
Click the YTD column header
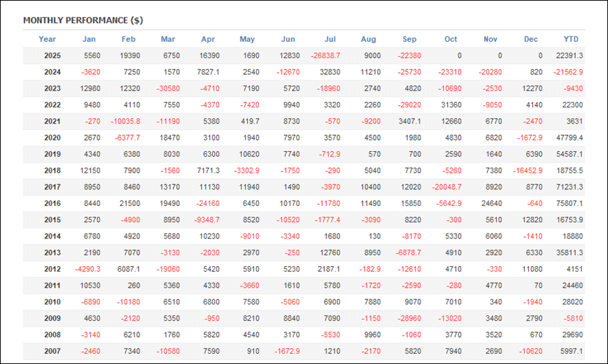[x=571, y=39]
